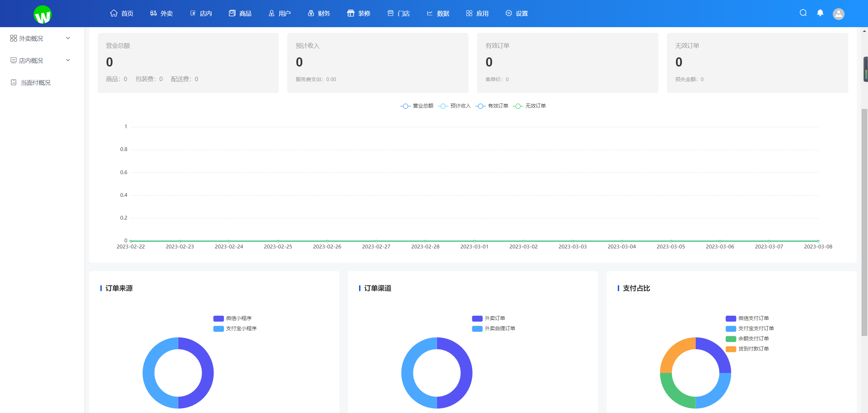This screenshot has width=868, height=413.
Task: Expand the 店内概况 chevron
Action: tap(68, 60)
